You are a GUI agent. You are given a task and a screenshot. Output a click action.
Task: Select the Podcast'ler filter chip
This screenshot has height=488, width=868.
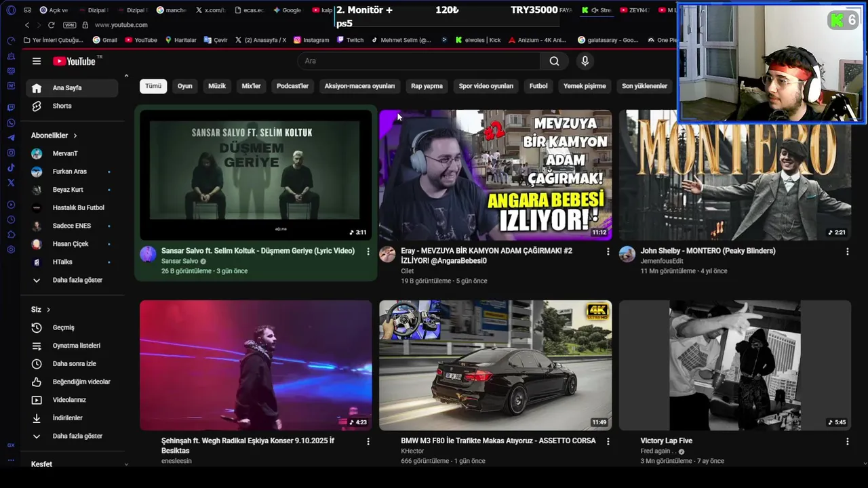tap(292, 86)
